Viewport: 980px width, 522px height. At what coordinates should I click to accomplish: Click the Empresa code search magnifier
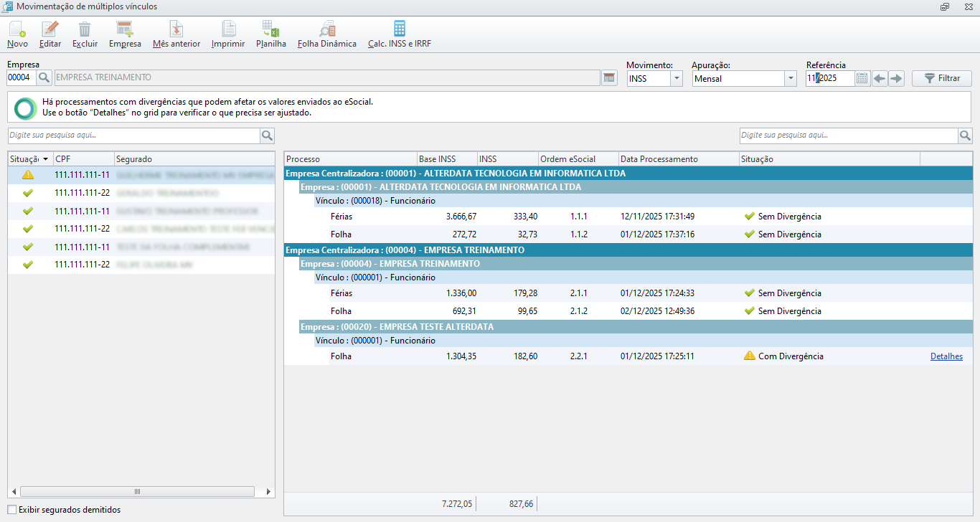click(x=44, y=78)
